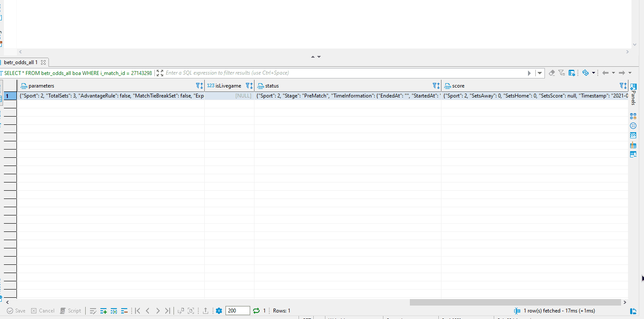
Task: Duplicate the current row icon
Action: (x=114, y=311)
